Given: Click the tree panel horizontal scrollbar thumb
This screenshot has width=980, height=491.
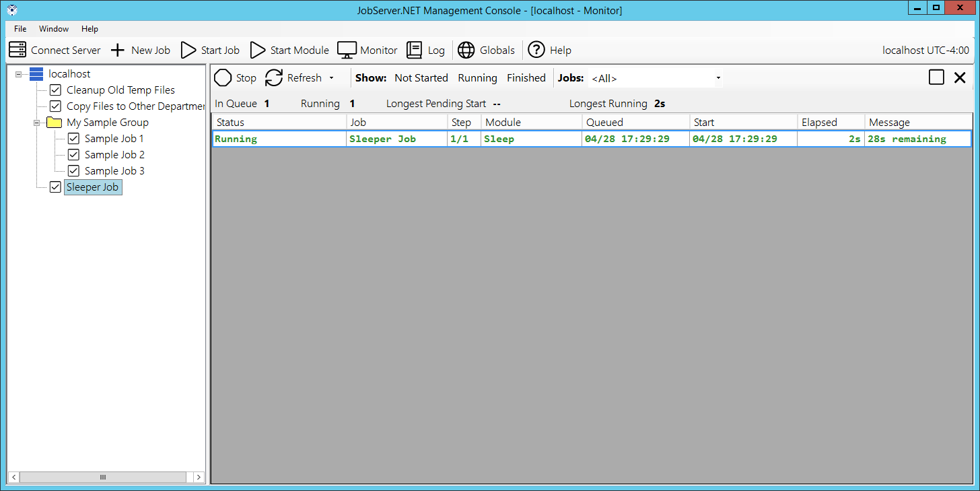Looking at the screenshot, I should 103,477.
